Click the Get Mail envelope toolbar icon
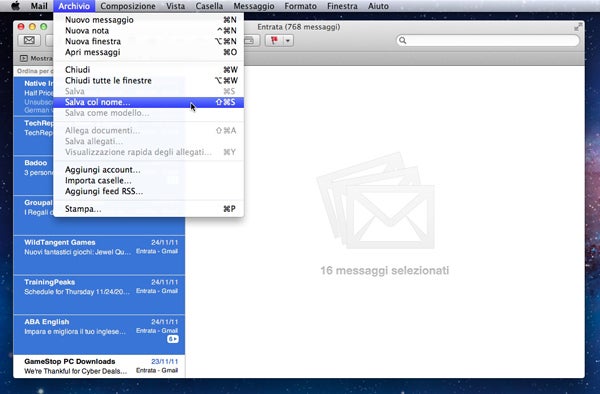The height and width of the screenshot is (394, 600). (29, 40)
